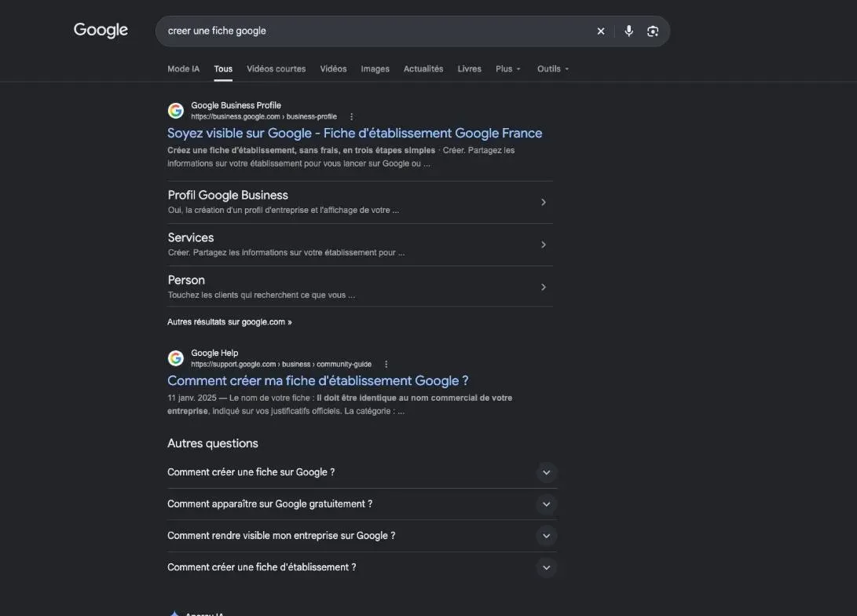857x616 pixels.
Task: Click the 'Google Business Profile' site name
Action: point(236,105)
